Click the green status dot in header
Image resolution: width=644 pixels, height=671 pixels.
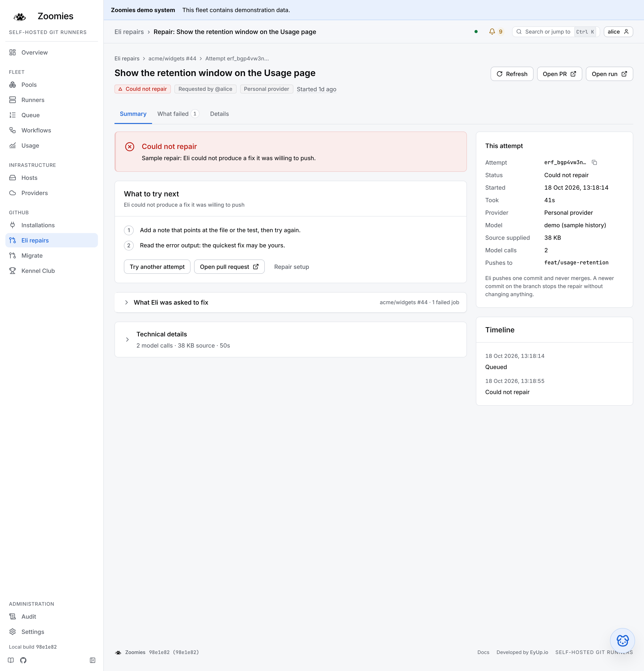476,32
